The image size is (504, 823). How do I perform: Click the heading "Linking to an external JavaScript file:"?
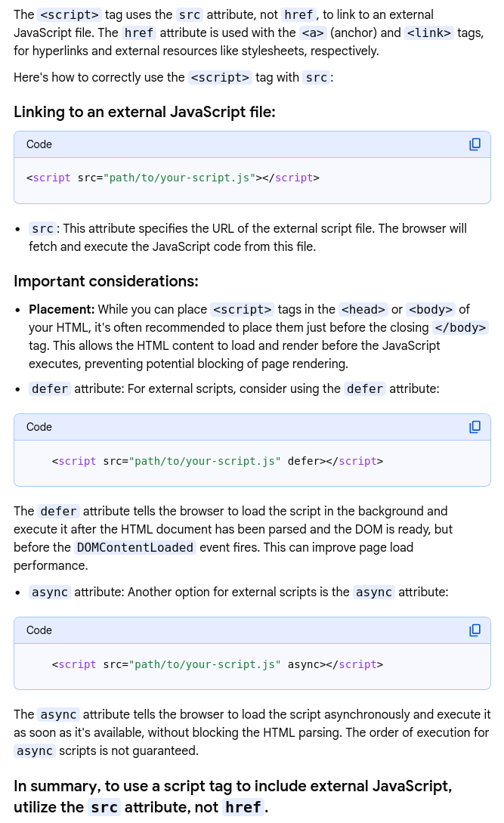pos(144,112)
